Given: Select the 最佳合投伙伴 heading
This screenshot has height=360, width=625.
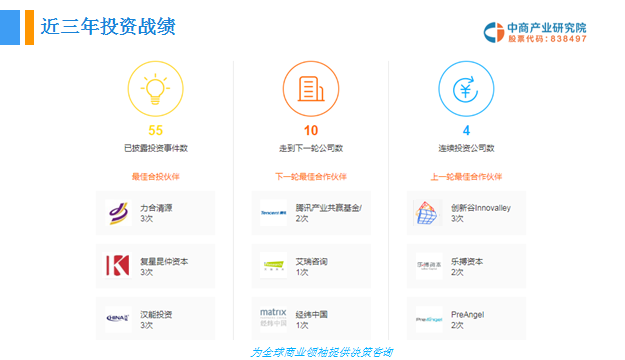Looking at the screenshot, I should [x=156, y=177].
